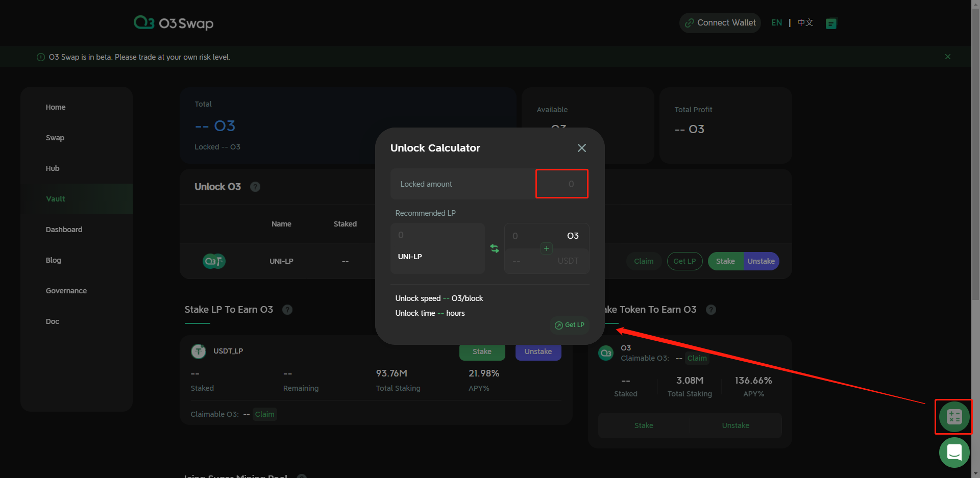This screenshot has width=980, height=478.
Task: Open the unlock calculator floating button
Action: coord(954,417)
